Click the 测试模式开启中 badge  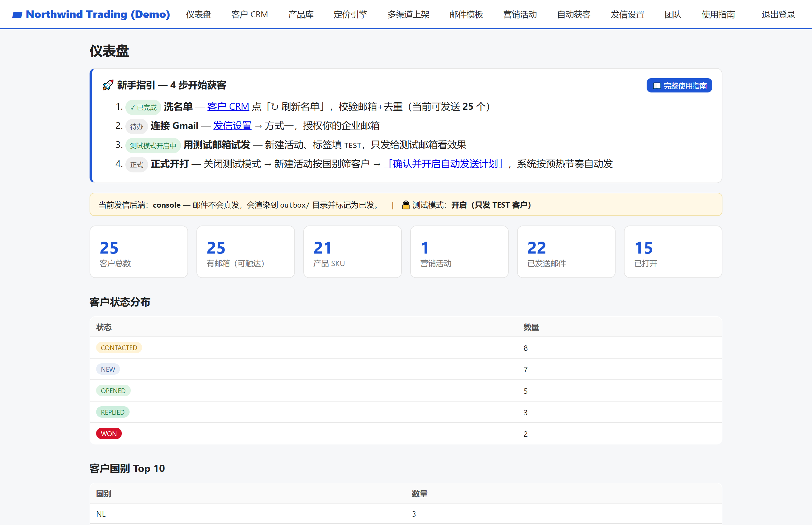(153, 146)
